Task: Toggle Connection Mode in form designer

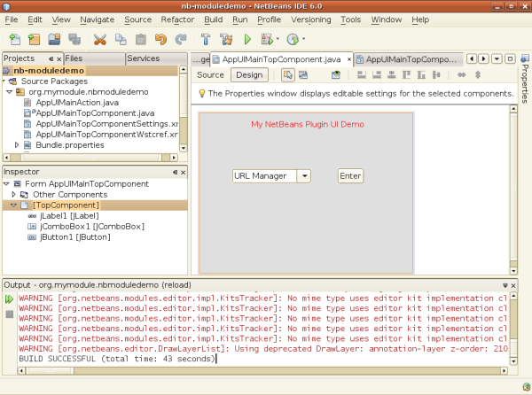Action: [303, 75]
